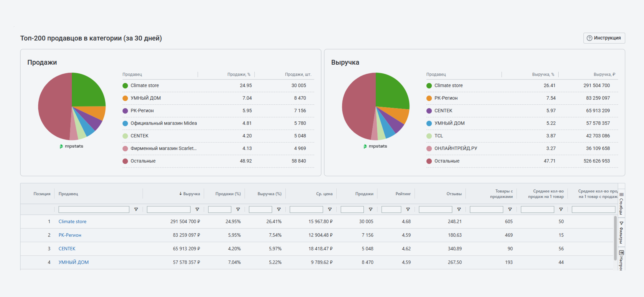Open the Столбцы side panel tab
Image resolution: width=644 pixels, height=297 pixels.
(x=622, y=203)
